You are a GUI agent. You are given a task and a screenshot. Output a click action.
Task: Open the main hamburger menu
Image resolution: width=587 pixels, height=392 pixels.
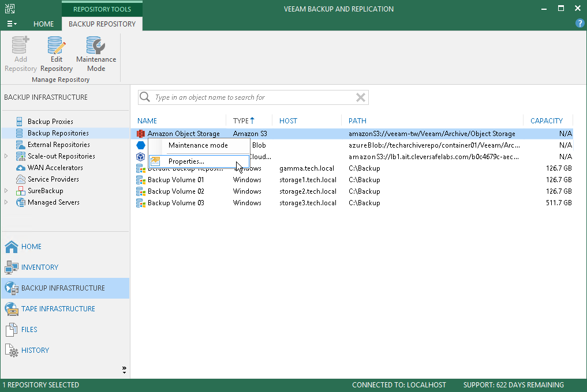[12, 24]
